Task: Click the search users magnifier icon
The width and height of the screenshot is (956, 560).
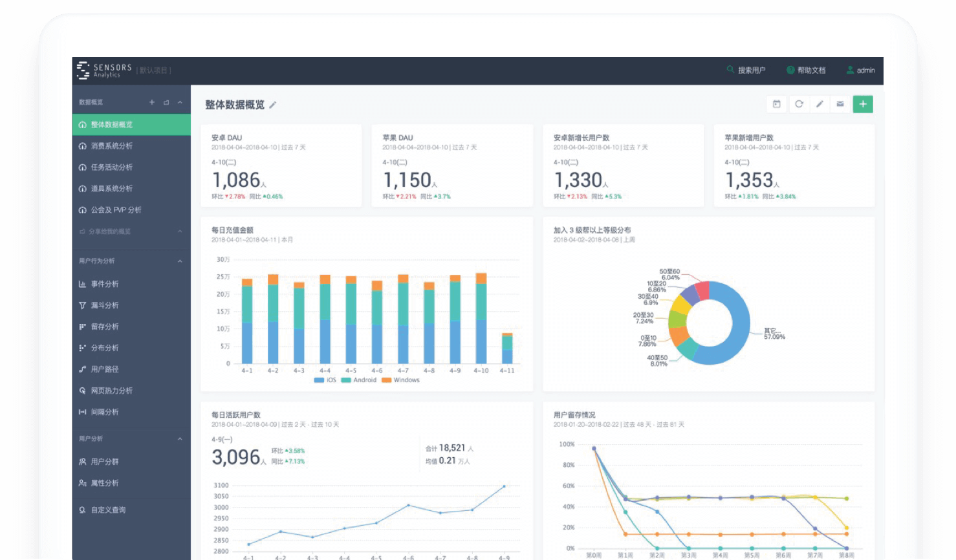Action: 730,70
